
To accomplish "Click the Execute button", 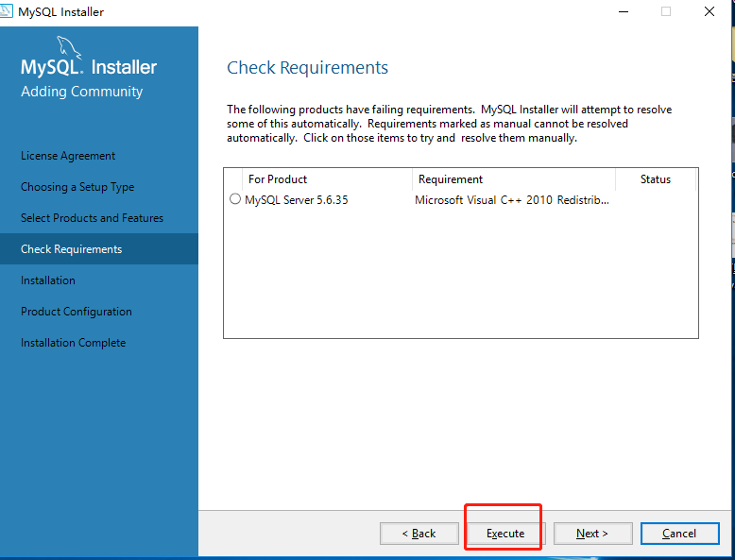I will (x=505, y=534).
